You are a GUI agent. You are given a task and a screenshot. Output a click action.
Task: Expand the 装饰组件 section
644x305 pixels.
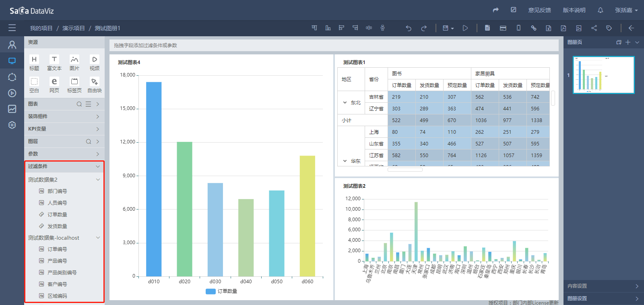pos(98,116)
